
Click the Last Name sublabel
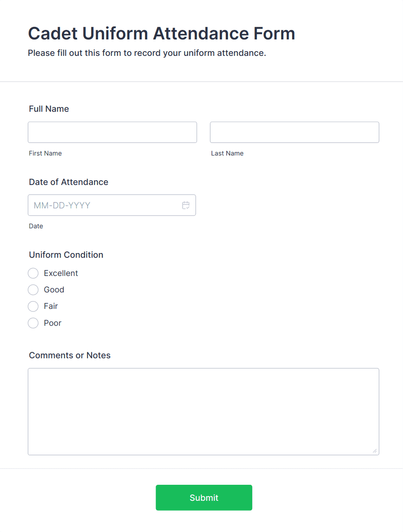(x=227, y=153)
